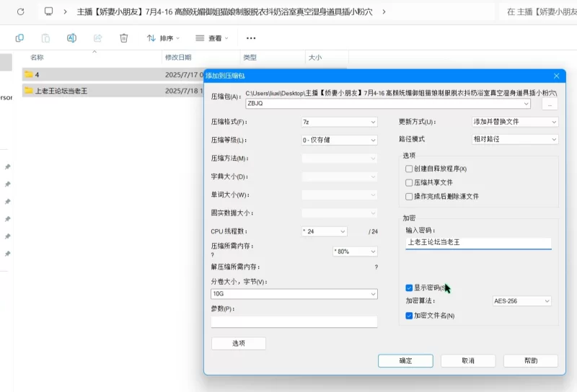Click the Explorer search box
This screenshot has width=577, height=392.
coord(538,12)
